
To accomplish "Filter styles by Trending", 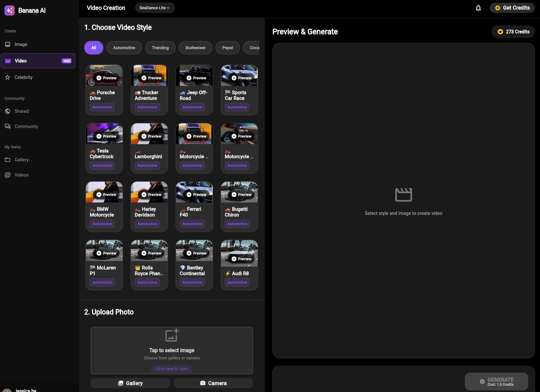I will coord(160,48).
